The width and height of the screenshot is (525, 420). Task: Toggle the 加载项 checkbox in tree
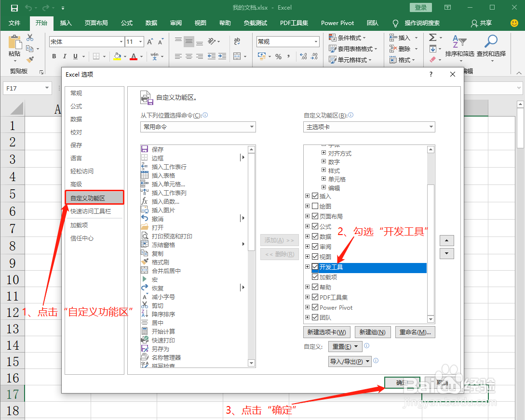[315, 277]
